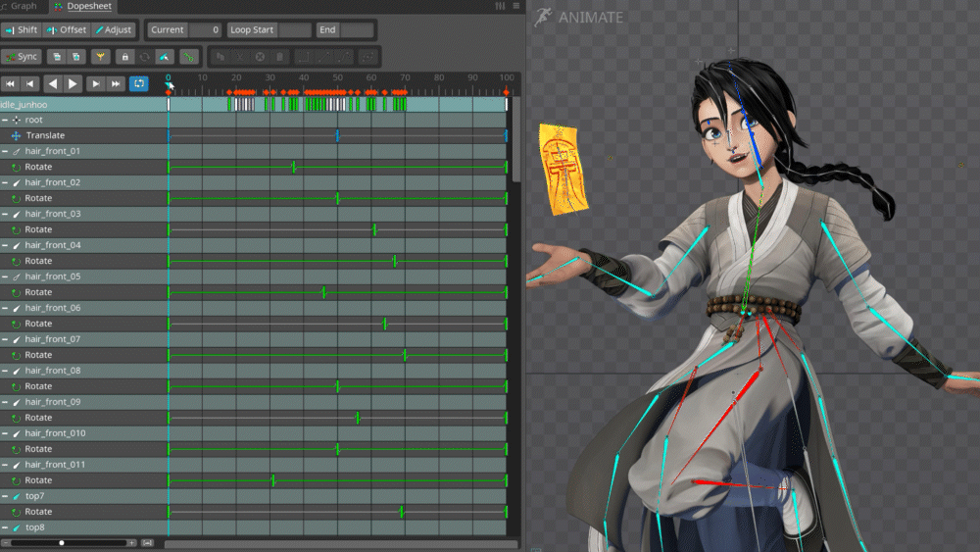Viewport: 980px width, 552px height.
Task: Jump to the first frame
Action: (11, 83)
